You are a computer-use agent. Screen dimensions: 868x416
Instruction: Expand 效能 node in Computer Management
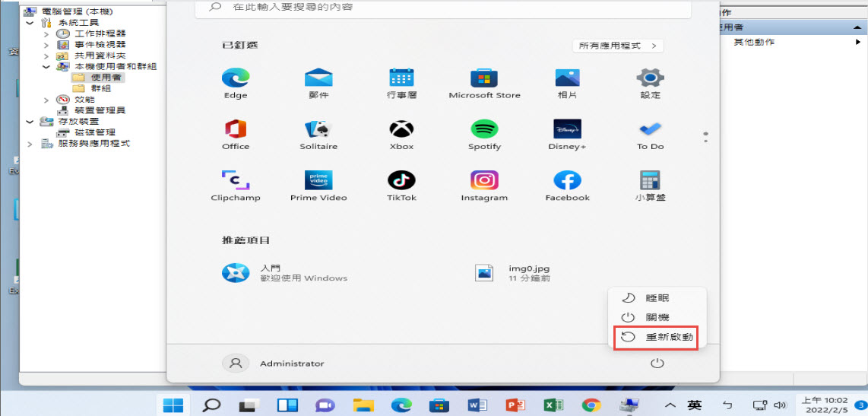[x=46, y=100]
